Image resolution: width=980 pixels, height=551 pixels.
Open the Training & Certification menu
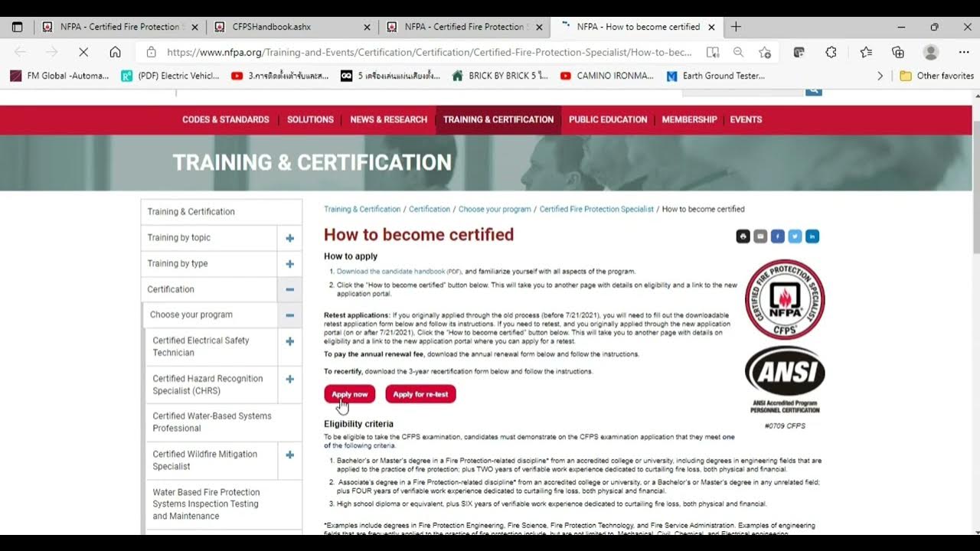pyautogui.click(x=498, y=119)
